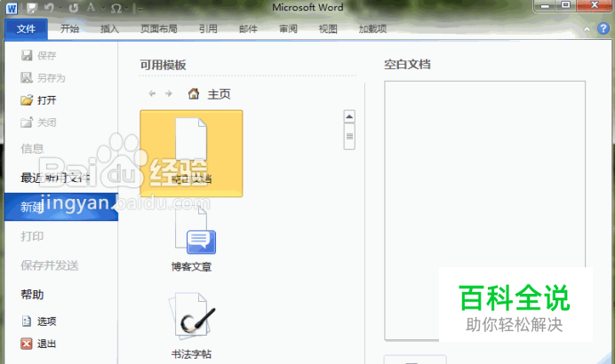Viewport: 615px width, 364px height.
Task: Open Word Help question mark icon
Action: [603, 28]
